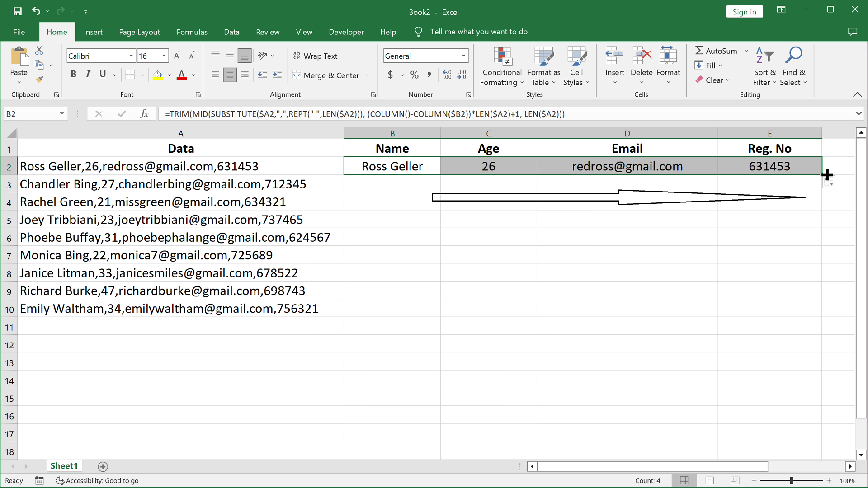Open the font size dropdown
The height and width of the screenshot is (488, 868).
[164, 56]
